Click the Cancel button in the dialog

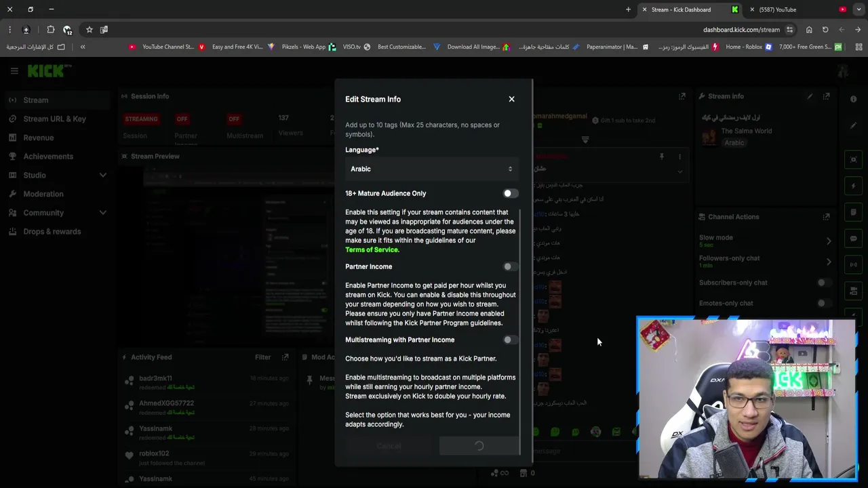point(389,446)
